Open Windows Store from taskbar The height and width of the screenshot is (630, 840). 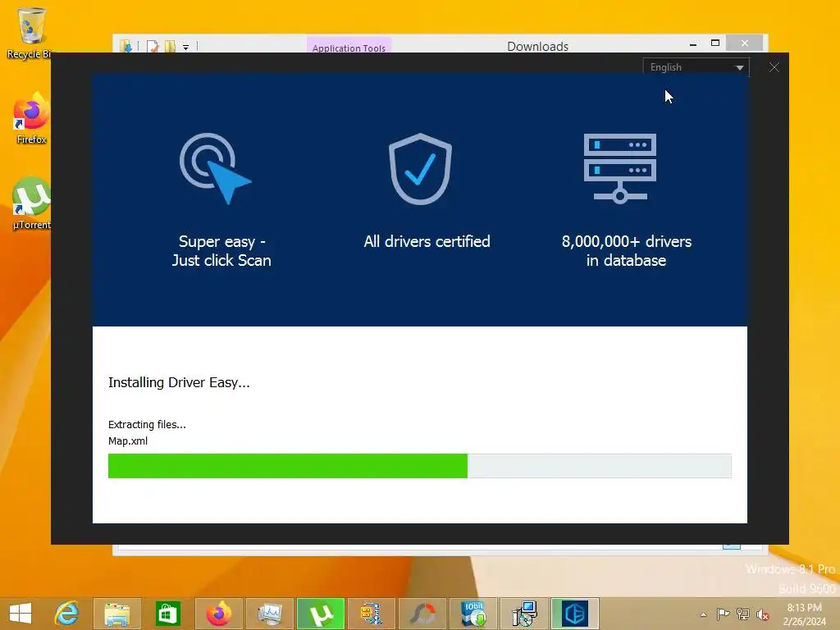167,614
